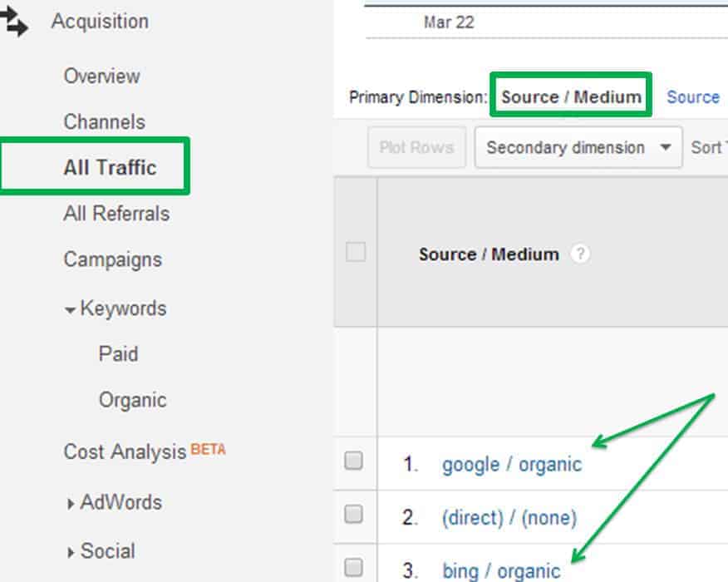Click the Plot Rows button

click(x=416, y=147)
